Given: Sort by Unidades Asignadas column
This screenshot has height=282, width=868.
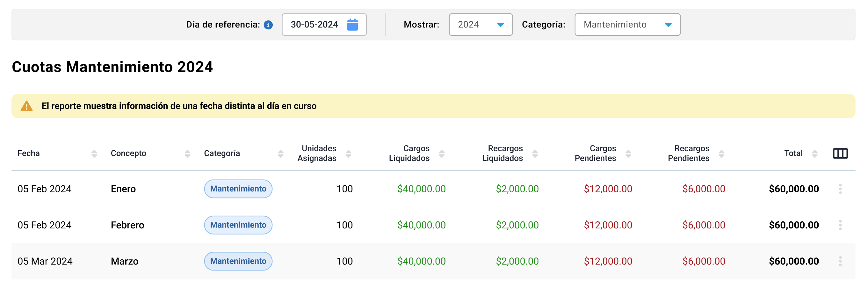Looking at the screenshot, I should [x=348, y=154].
